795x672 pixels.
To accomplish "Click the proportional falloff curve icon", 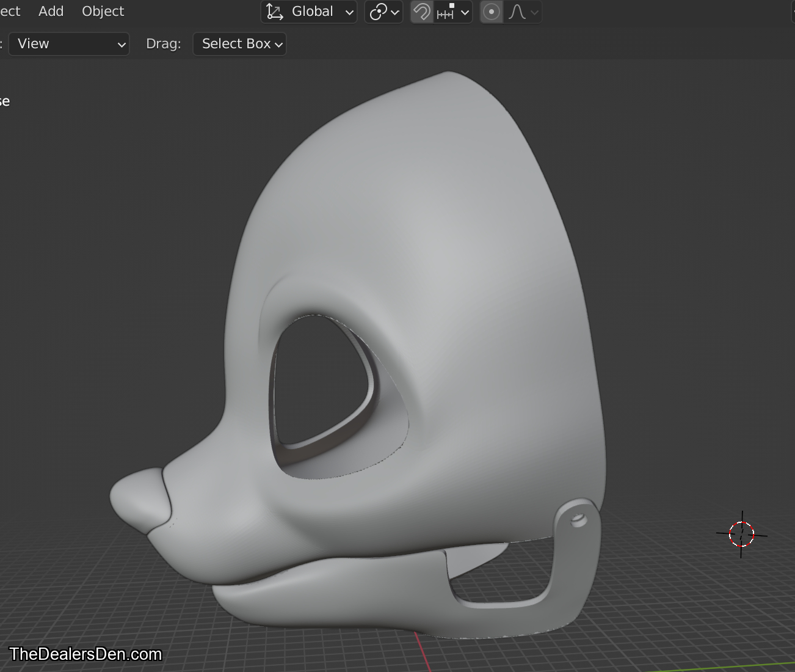I will [x=517, y=12].
